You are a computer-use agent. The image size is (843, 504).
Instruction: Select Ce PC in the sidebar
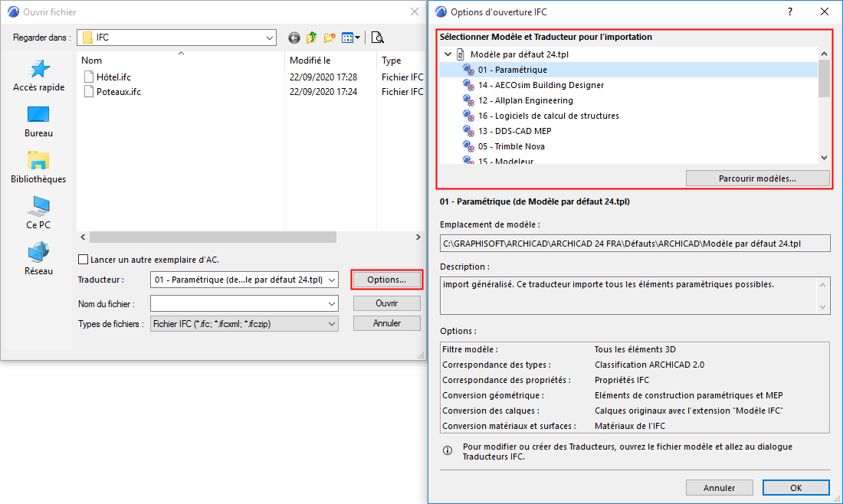(x=39, y=213)
